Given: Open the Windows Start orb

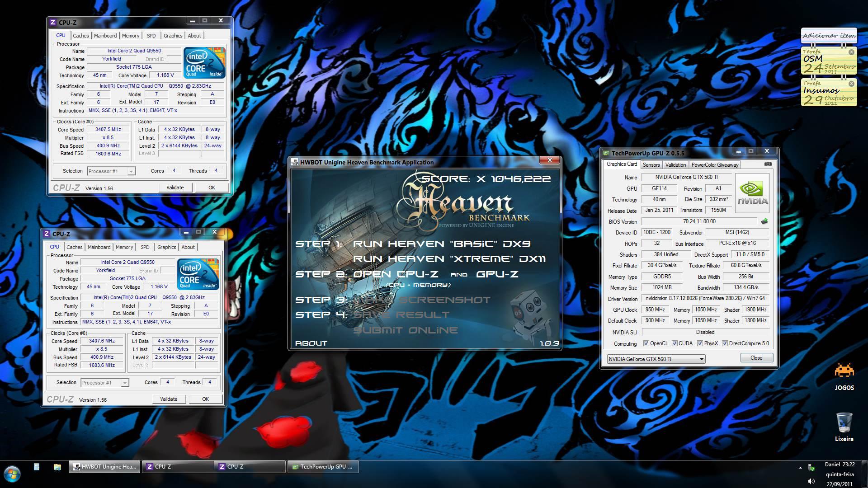Looking at the screenshot, I should pos(12,474).
